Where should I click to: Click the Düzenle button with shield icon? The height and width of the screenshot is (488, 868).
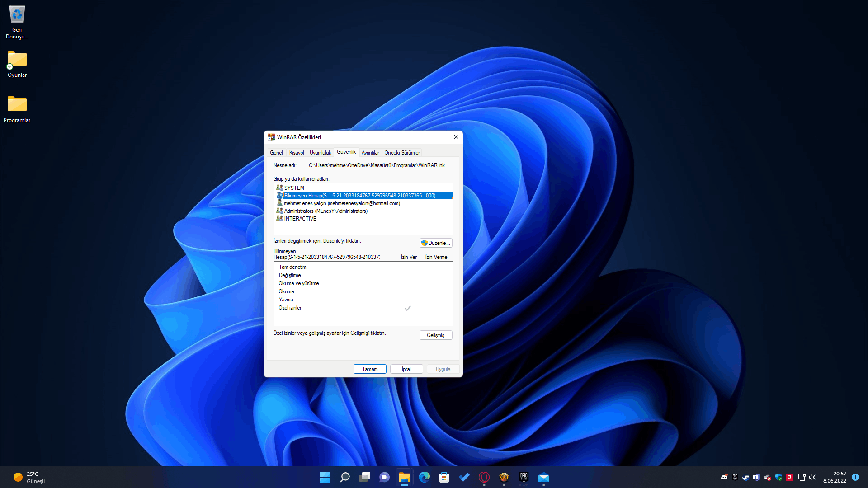coord(436,243)
